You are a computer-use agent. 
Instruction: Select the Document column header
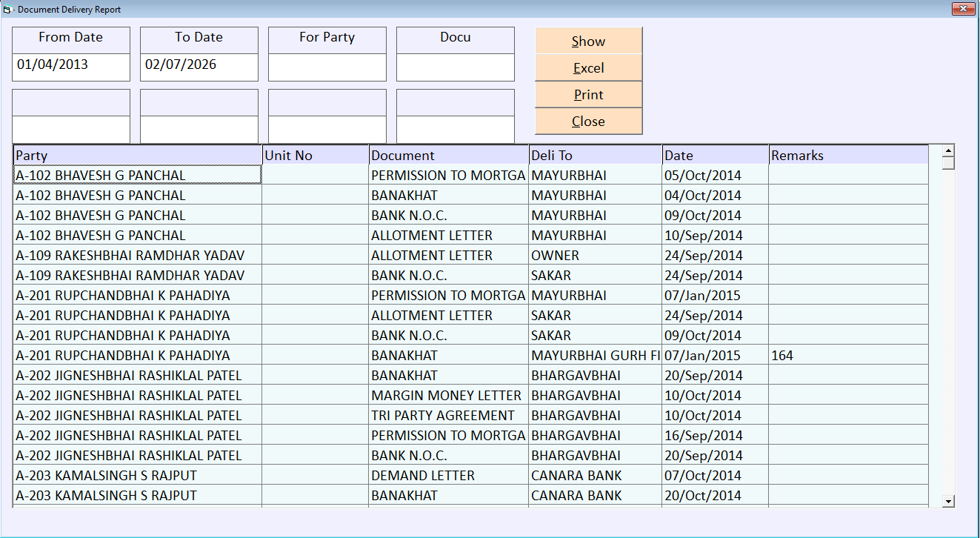click(449, 155)
